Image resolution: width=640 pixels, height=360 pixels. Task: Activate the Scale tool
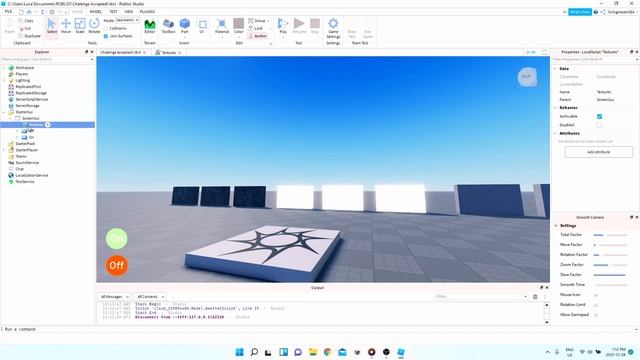(80, 26)
